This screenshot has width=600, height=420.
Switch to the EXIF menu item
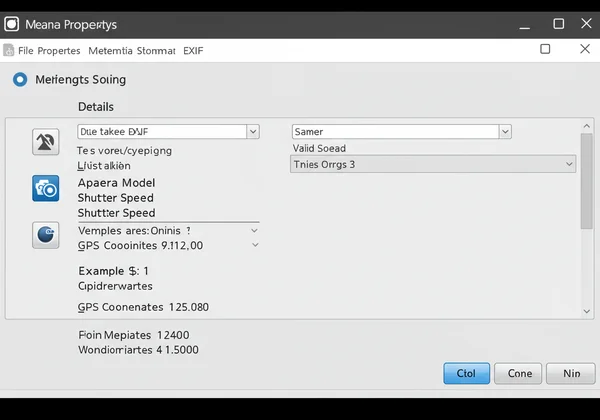(x=193, y=50)
